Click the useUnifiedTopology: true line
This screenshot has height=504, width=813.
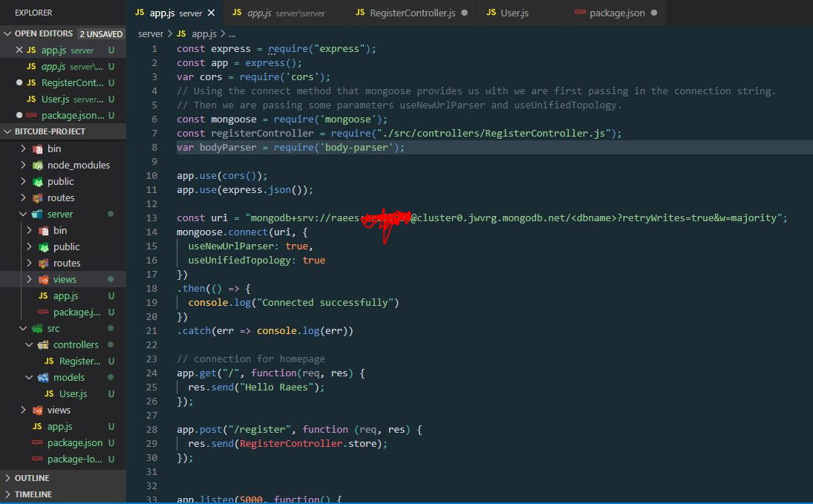[257, 261]
